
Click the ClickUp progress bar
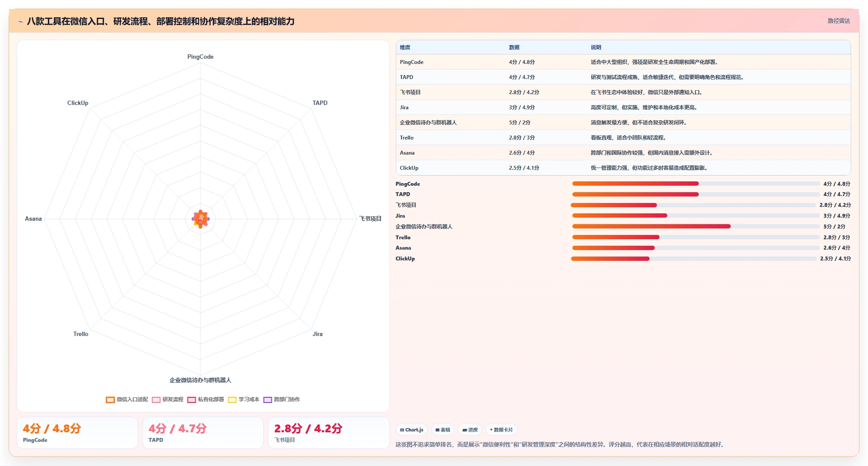click(694, 259)
